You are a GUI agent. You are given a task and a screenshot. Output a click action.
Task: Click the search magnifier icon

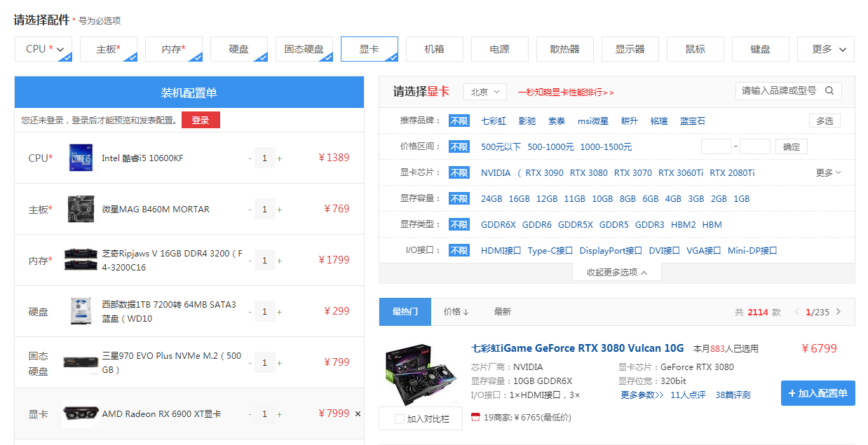coord(829,90)
